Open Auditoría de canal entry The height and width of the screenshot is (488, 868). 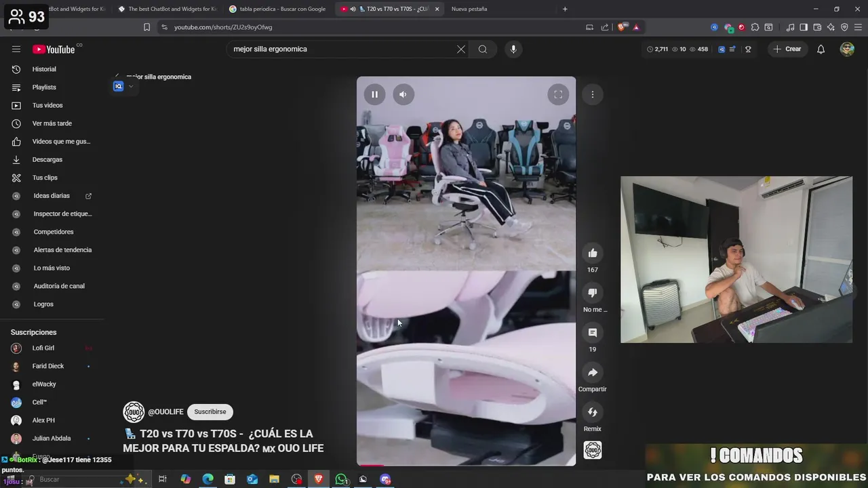point(52,286)
